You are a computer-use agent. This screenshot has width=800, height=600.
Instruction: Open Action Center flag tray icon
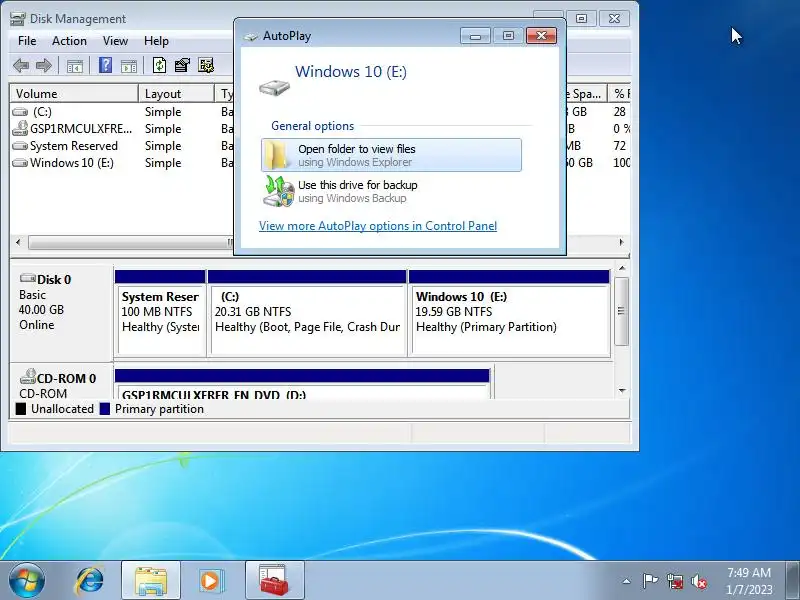[650, 581]
